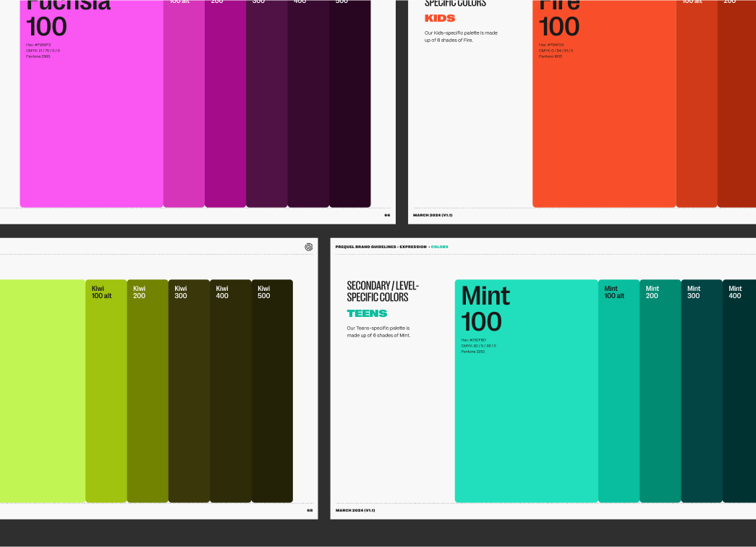Click the Mint 100 Hex value line
Screen dimensions: 756x547
pyautogui.click(x=473, y=340)
